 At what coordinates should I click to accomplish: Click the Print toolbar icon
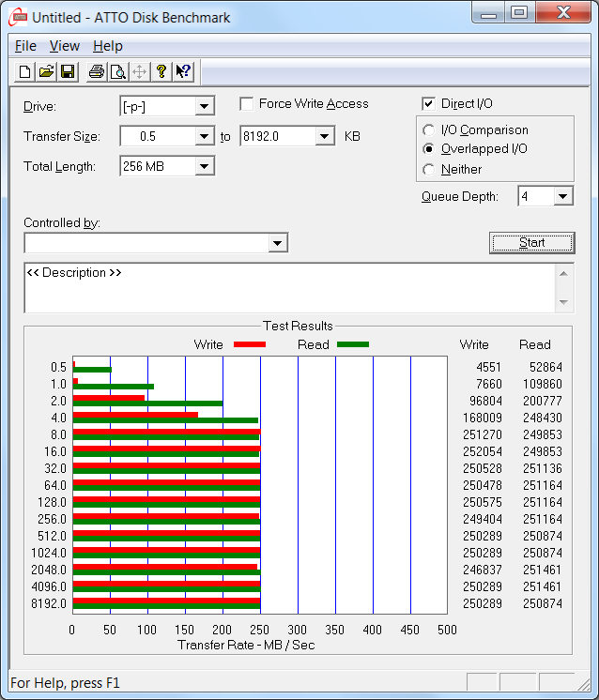point(96,71)
